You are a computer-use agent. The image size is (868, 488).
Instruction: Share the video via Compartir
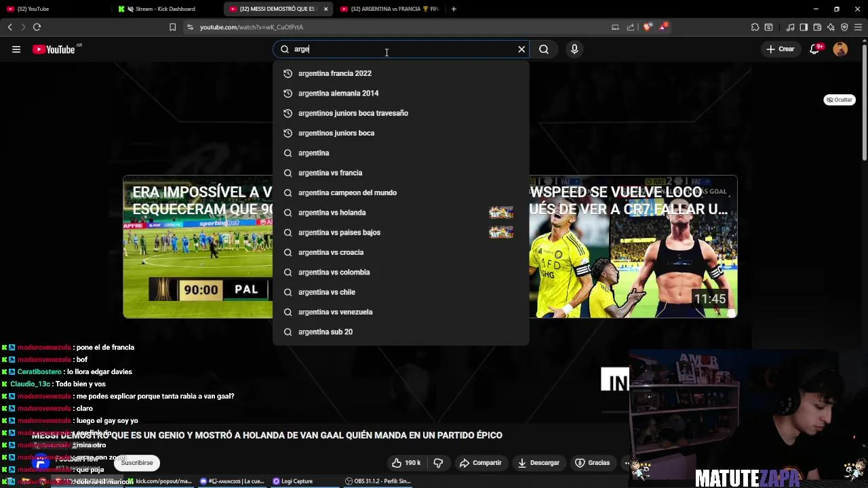480,463
